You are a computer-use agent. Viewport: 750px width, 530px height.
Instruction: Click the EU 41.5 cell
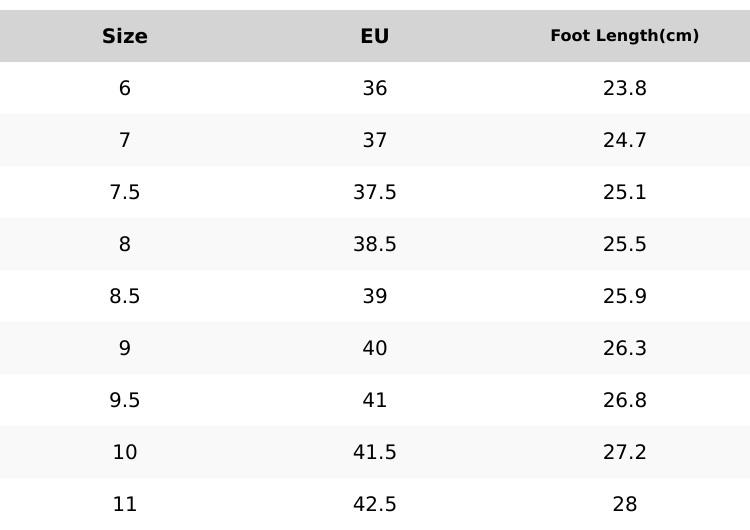(x=375, y=452)
